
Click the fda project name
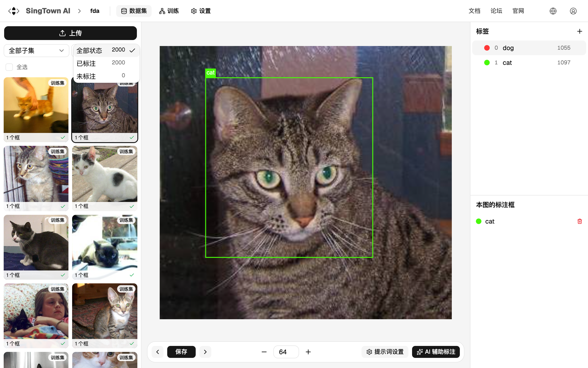point(95,11)
